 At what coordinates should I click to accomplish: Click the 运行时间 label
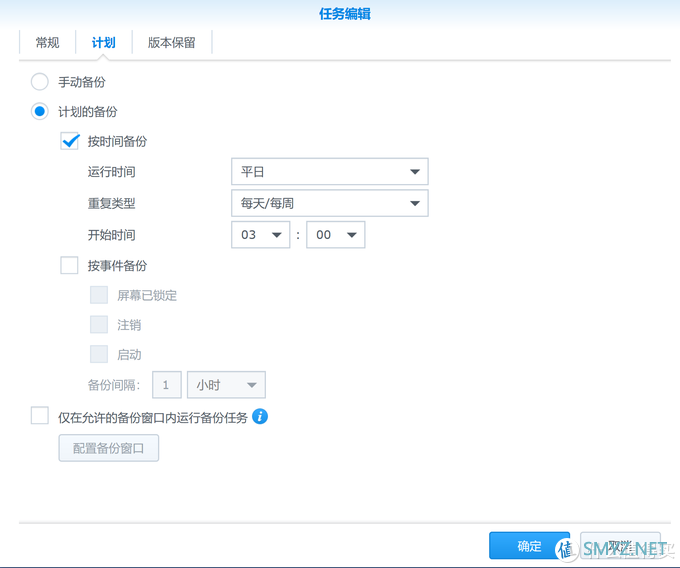click(111, 172)
